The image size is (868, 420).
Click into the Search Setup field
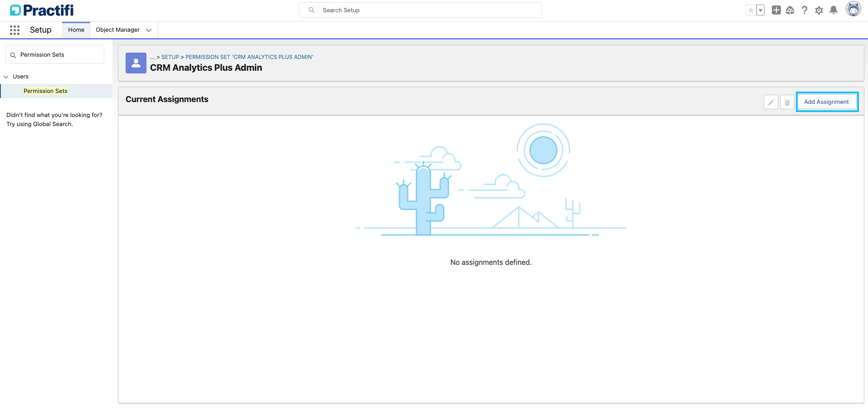tap(420, 10)
